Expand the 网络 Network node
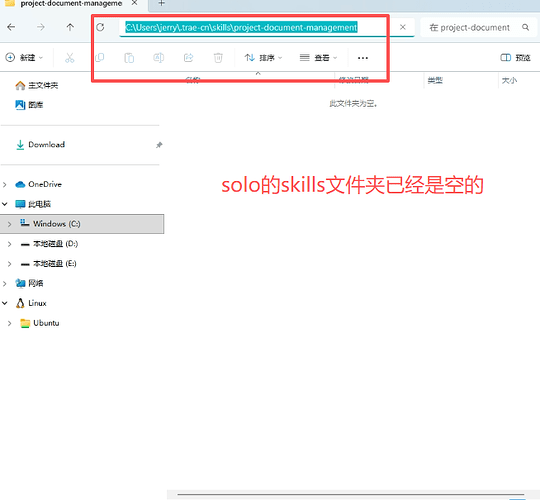The height and width of the screenshot is (500, 540). (5, 284)
